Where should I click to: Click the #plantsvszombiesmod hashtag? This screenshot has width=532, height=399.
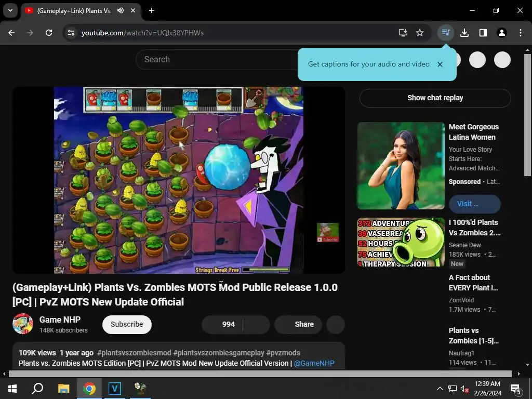click(x=135, y=353)
